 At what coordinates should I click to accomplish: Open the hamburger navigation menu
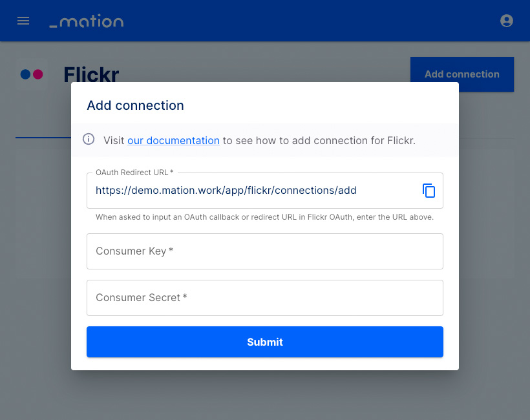pyautogui.click(x=23, y=21)
